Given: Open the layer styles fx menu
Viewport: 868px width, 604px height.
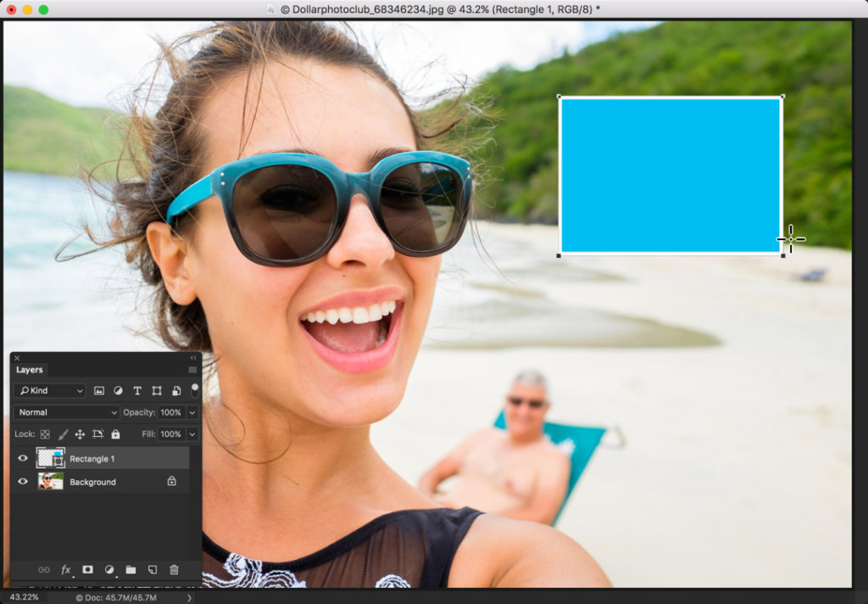Looking at the screenshot, I should point(67,569).
